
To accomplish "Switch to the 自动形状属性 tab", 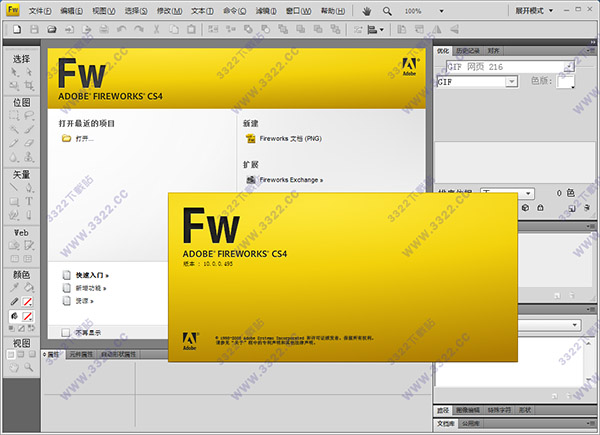I will coord(119,354).
